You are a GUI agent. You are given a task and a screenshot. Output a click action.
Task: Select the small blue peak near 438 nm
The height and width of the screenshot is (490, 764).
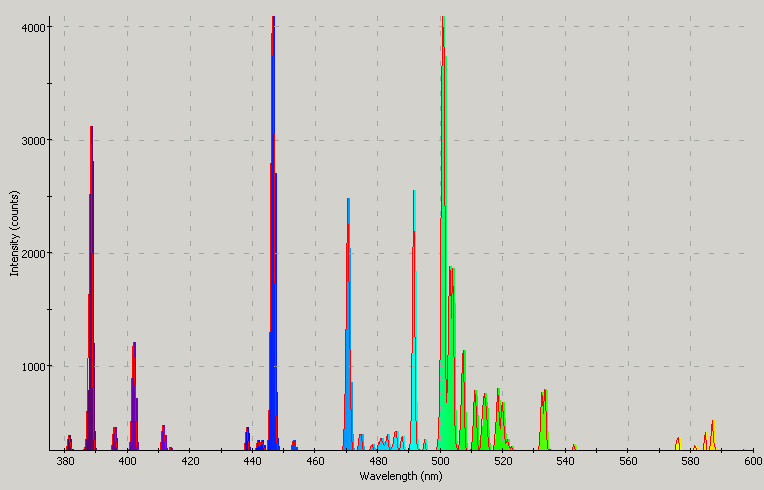tap(248, 438)
